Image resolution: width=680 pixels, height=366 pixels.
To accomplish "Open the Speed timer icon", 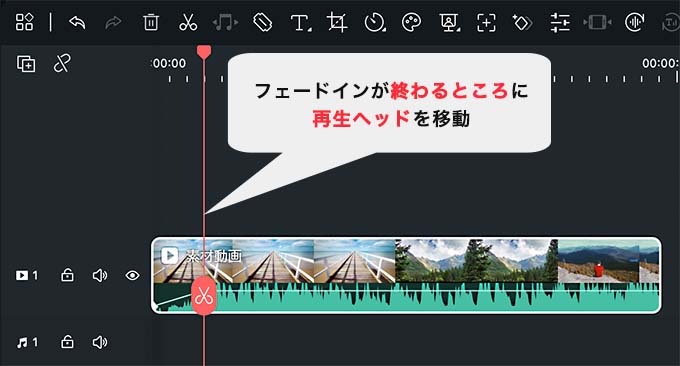I will [375, 23].
